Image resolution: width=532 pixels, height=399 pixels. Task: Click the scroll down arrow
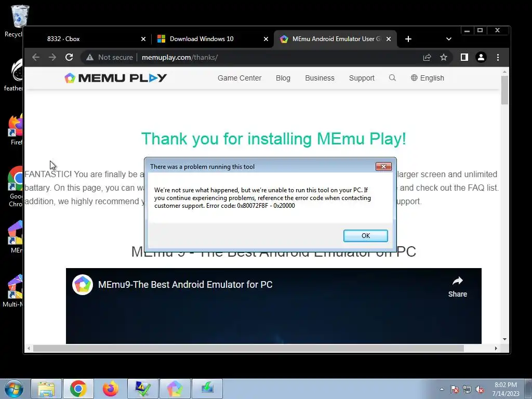[x=504, y=339]
